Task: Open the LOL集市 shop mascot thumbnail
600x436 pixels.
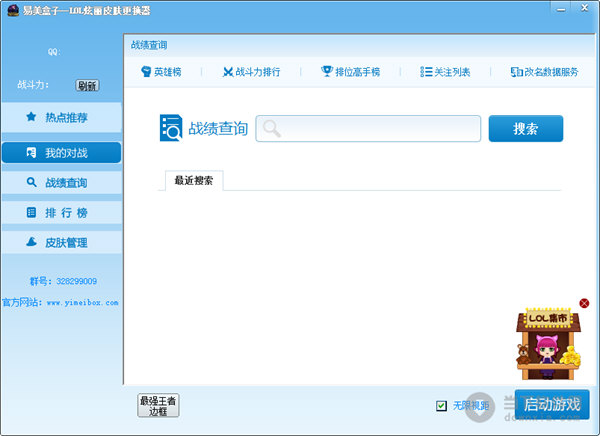Action: click(548, 344)
